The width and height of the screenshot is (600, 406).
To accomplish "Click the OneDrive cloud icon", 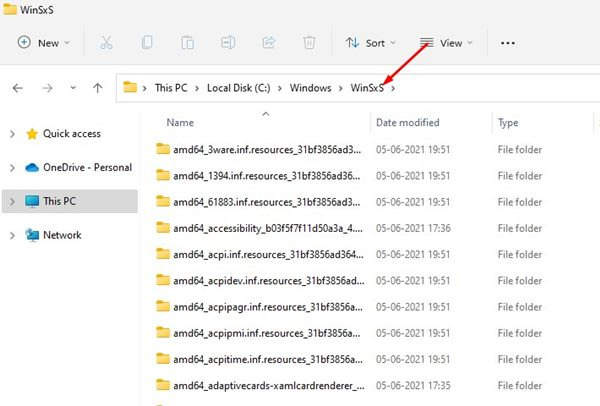I will click(32, 168).
